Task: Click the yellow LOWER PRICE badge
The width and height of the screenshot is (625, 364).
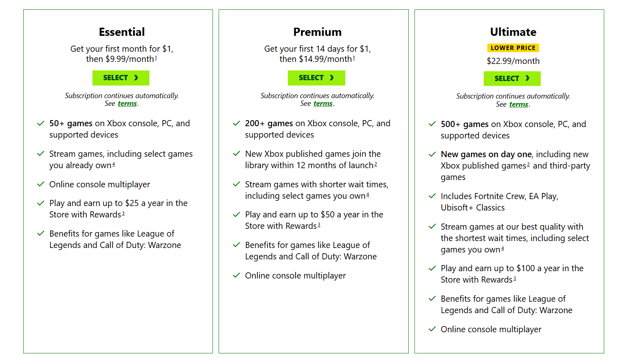Action: click(x=513, y=48)
